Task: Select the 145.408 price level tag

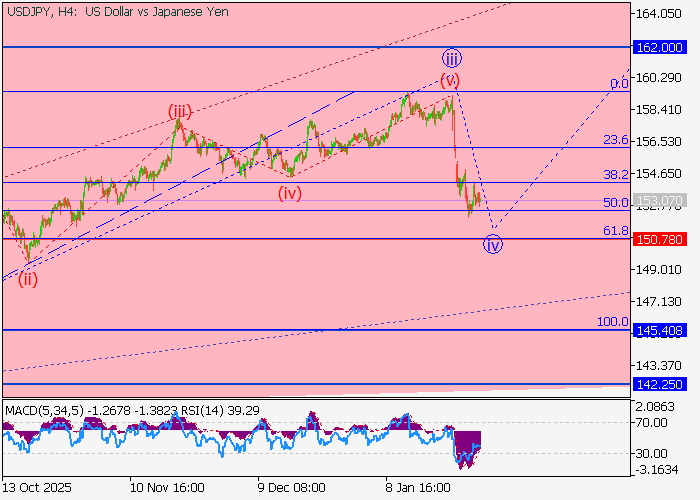Action: [658, 330]
